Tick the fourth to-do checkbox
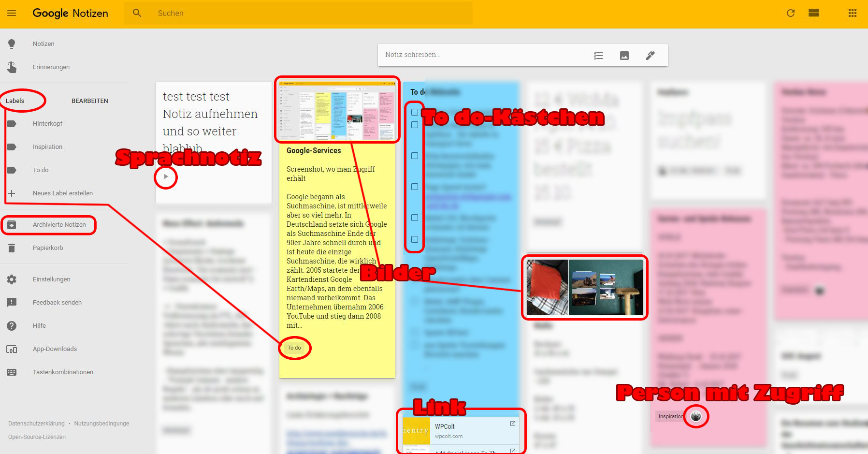868x454 pixels. pos(415,187)
